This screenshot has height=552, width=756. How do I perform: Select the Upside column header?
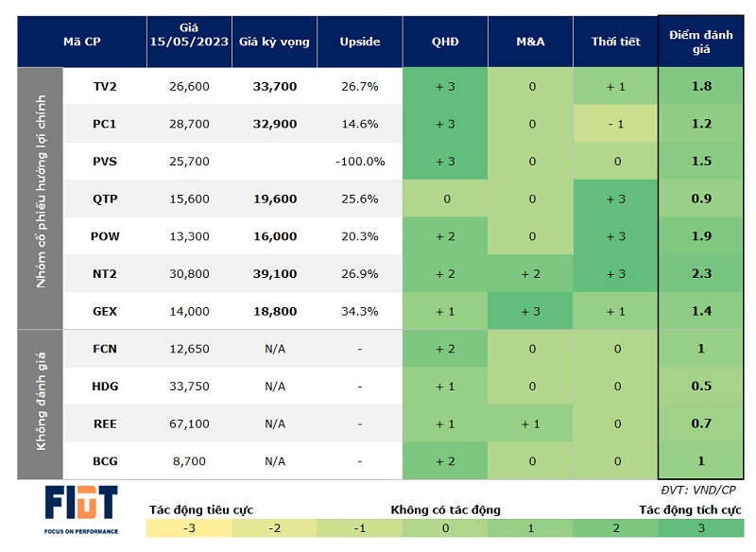tap(359, 42)
